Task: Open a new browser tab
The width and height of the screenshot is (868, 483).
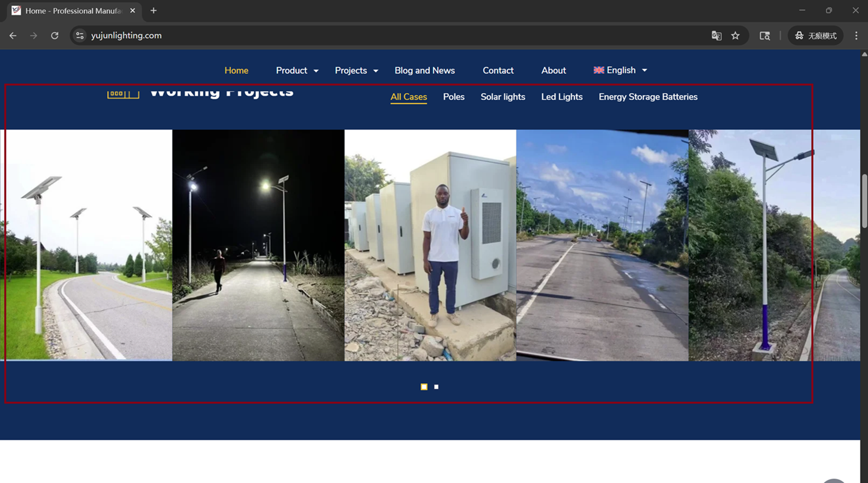Action: (x=154, y=11)
